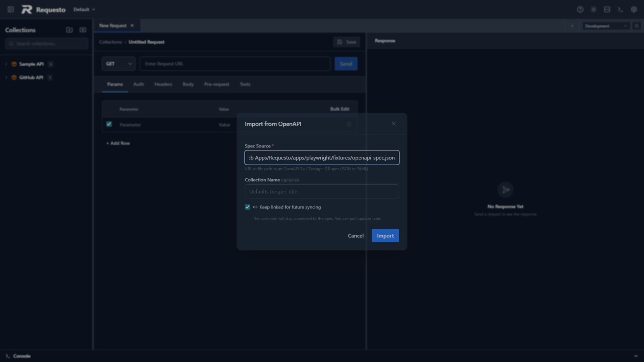Open the Console panel at bottom

pyautogui.click(x=18, y=356)
